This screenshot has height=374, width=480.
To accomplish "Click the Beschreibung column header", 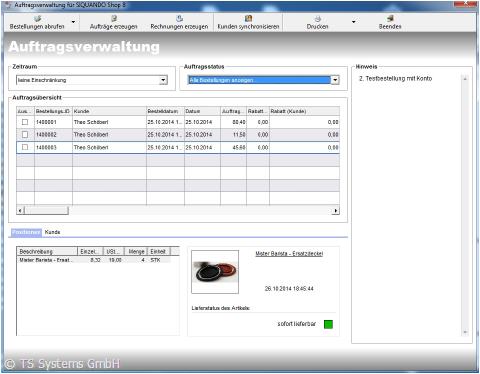I will (x=47, y=251).
